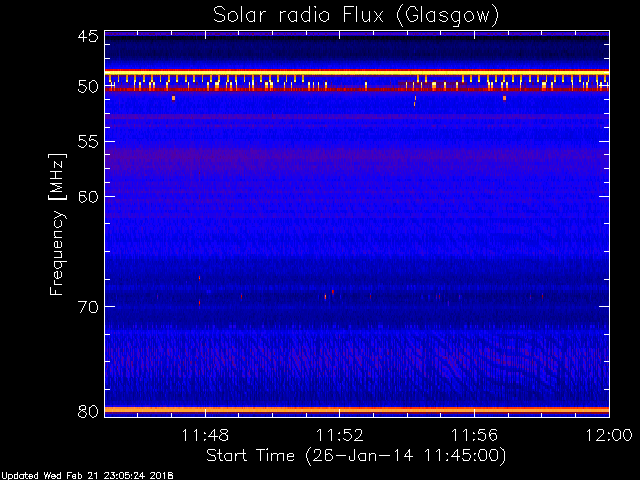This screenshot has height=480, width=640.
Task: Select the 60 frequency tick label
Action: [88, 197]
